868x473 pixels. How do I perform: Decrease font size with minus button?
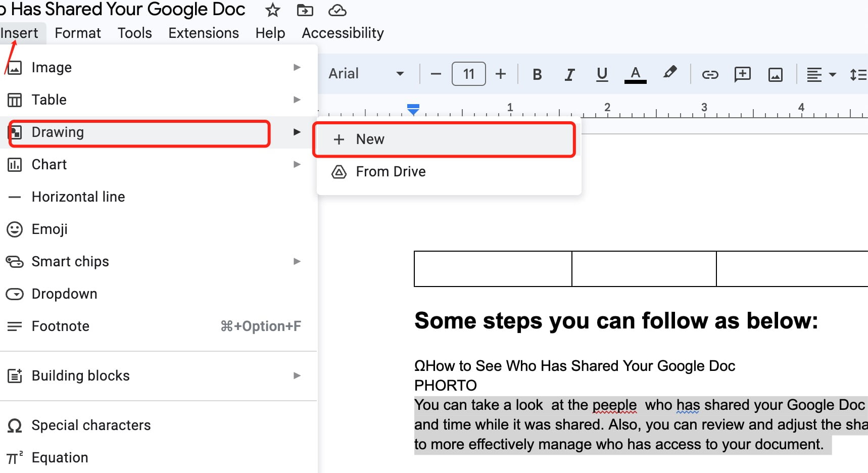[436, 74]
